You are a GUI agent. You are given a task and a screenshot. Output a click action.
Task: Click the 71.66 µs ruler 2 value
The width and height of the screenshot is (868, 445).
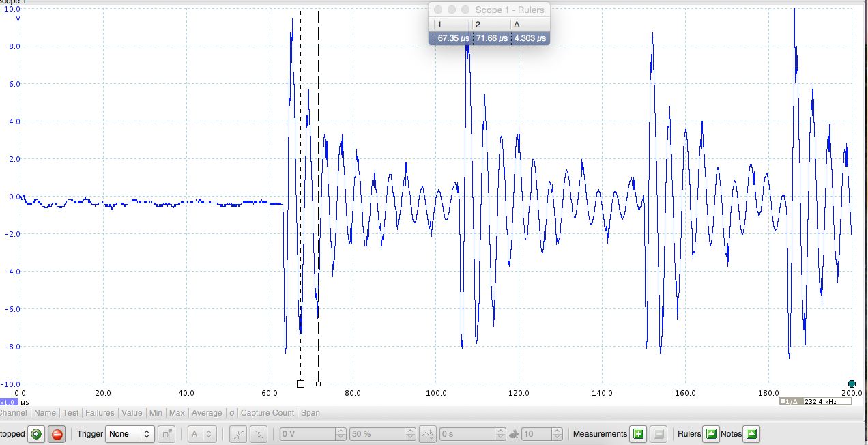(x=492, y=39)
